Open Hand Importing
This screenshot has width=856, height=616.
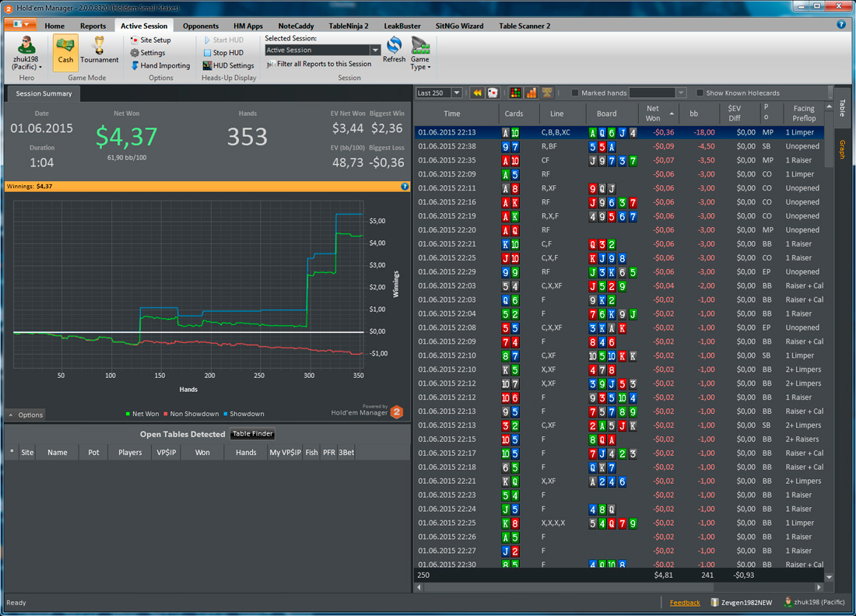tap(160, 65)
